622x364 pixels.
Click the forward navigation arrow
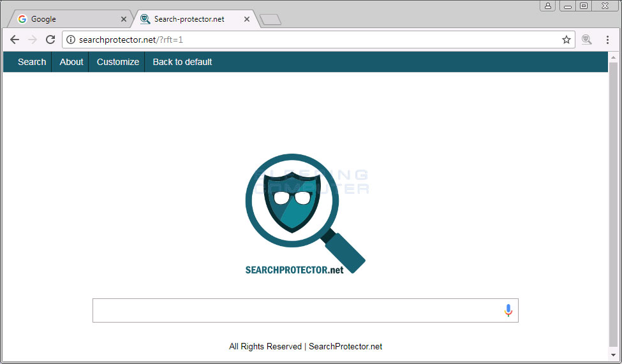tap(33, 40)
